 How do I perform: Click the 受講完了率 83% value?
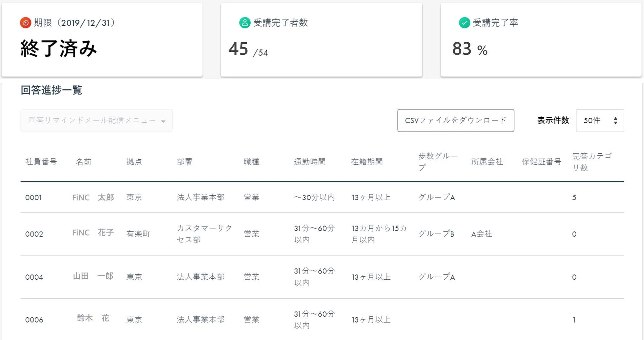coord(469,49)
